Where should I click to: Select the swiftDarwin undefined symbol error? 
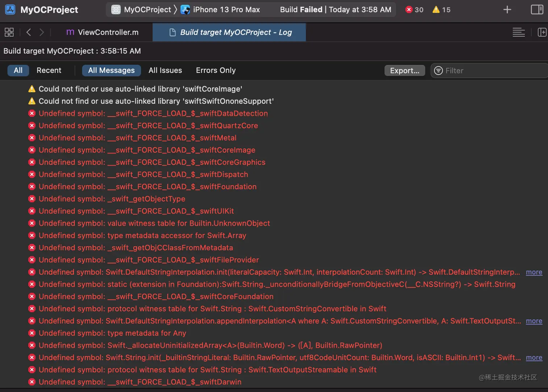pyautogui.click(x=140, y=382)
